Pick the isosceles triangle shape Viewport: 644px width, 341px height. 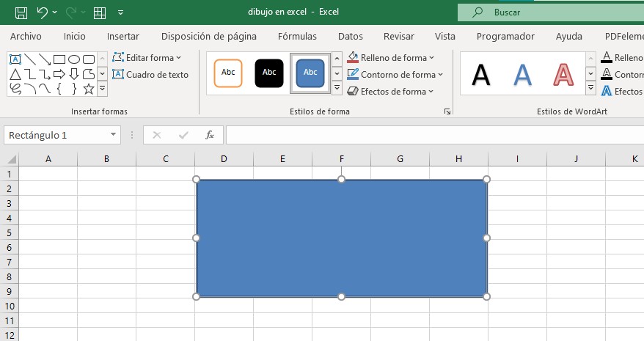pos(15,74)
